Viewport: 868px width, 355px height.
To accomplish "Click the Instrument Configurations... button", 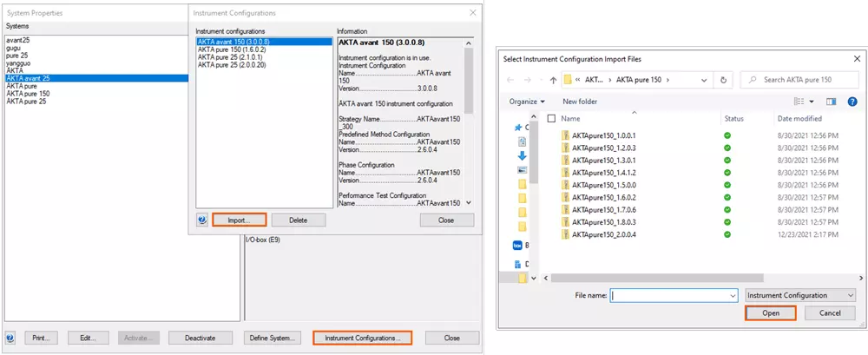I will tap(362, 338).
